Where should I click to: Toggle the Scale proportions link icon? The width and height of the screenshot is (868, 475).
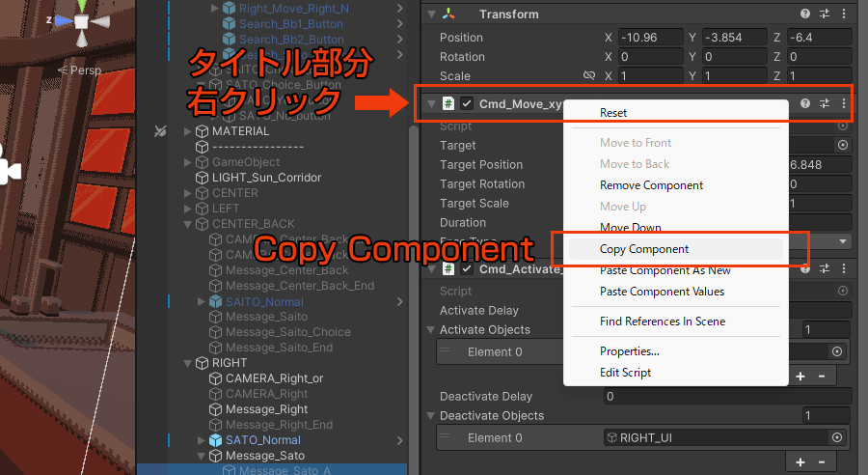click(x=588, y=75)
